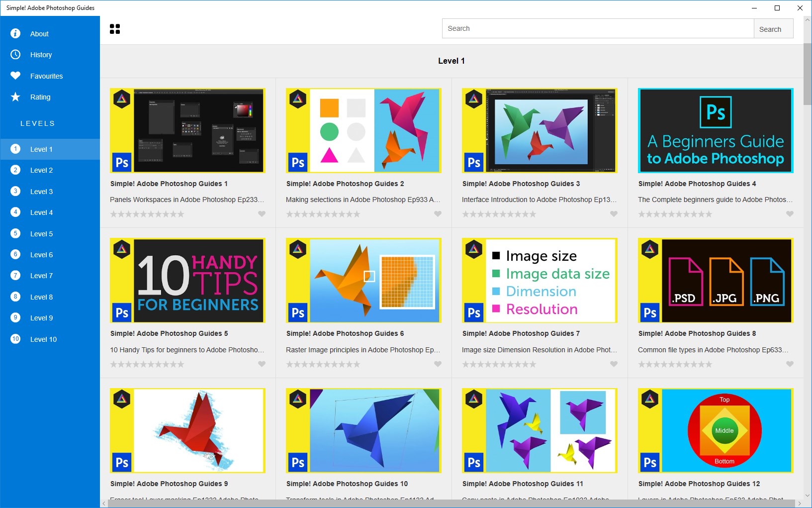Favourite Guides 1 with its heart icon

[262, 214]
